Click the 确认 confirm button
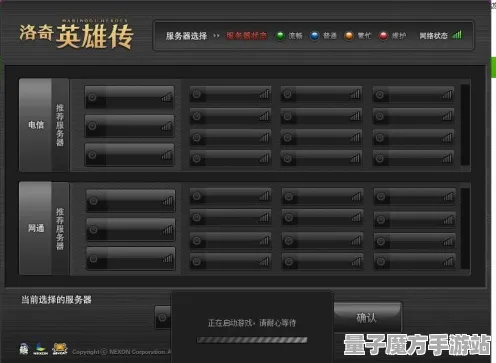This screenshot has width=496, height=363. 367,317
